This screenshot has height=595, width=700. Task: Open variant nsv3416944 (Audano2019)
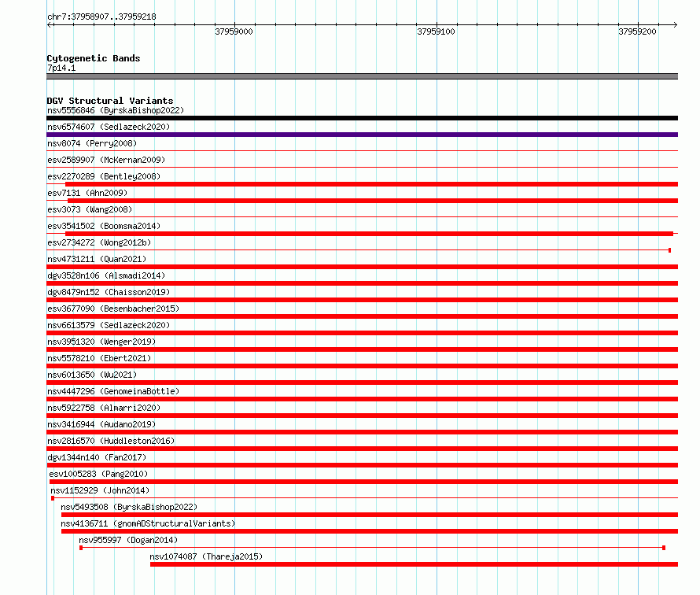[x=101, y=424]
